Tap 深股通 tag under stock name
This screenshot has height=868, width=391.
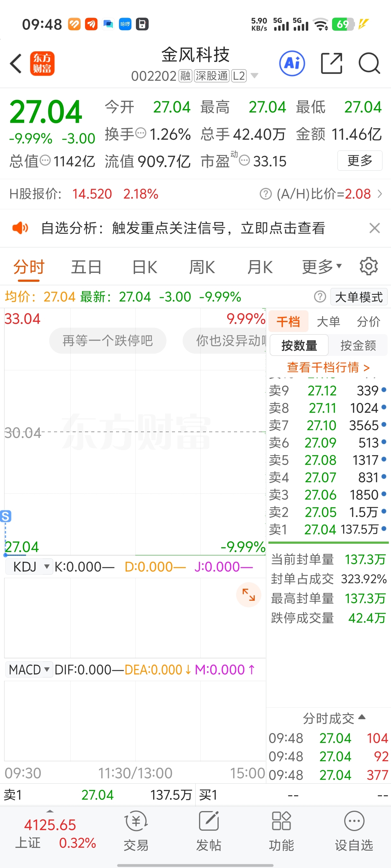point(212,76)
